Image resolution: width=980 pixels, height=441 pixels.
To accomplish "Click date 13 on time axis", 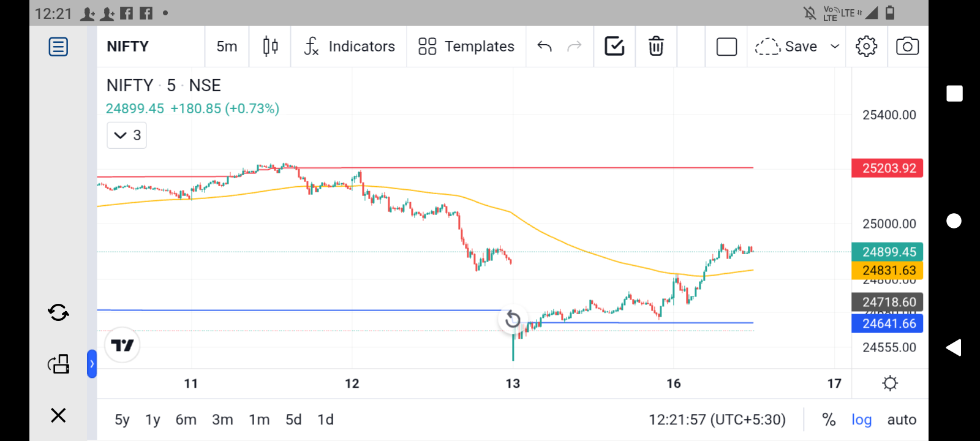I will (x=513, y=383).
